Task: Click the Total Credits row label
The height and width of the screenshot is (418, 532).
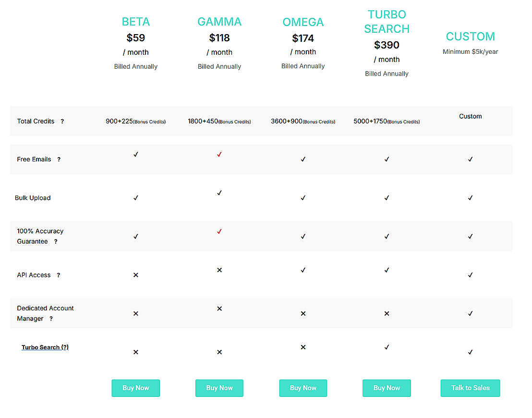Action: pyautogui.click(x=36, y=121)
